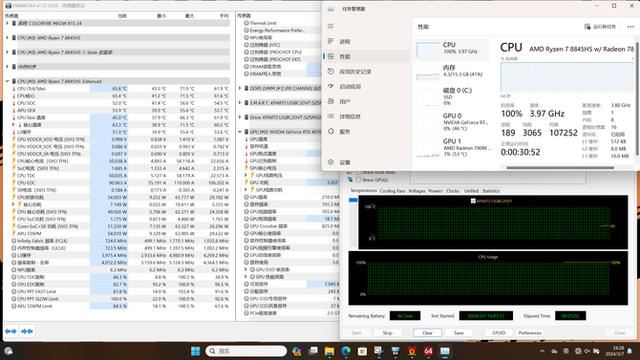Expand the core temperatures sub-row
This screenshot has height=360, width=640.
13,124
